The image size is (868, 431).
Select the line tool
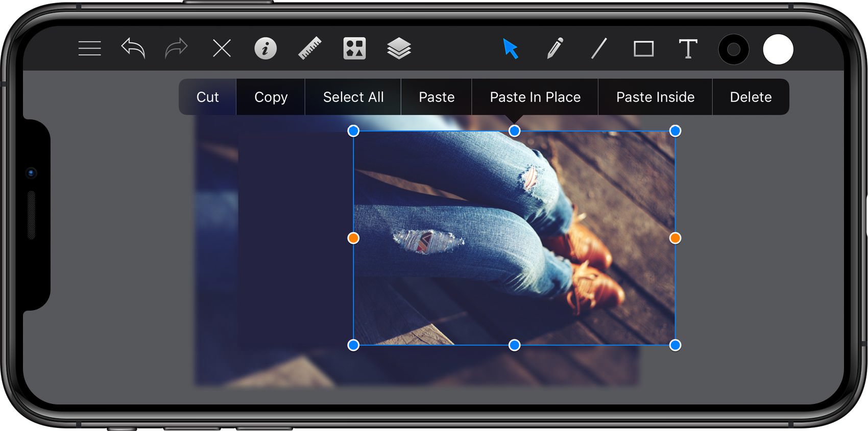pos(599,48)
